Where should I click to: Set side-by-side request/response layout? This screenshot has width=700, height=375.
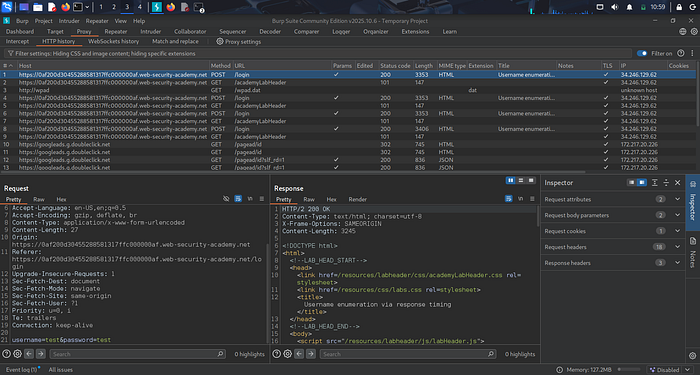(x=510, y=180)
